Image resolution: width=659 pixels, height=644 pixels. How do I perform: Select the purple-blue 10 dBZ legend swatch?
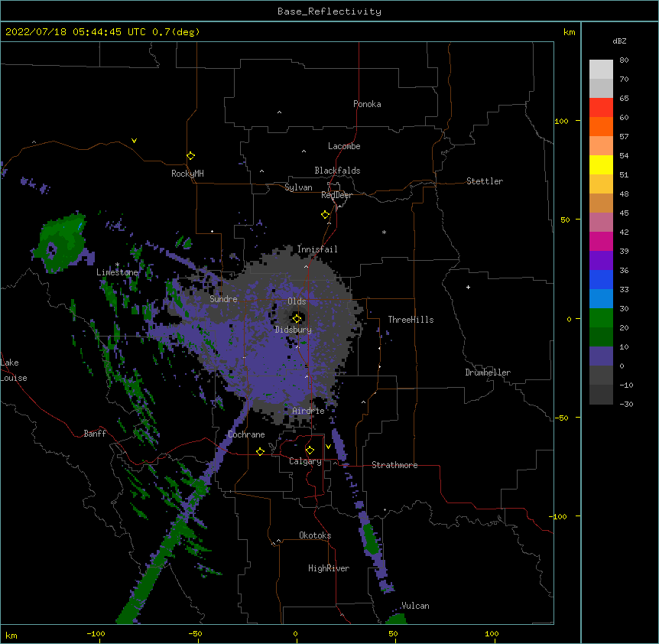(601, 356)
